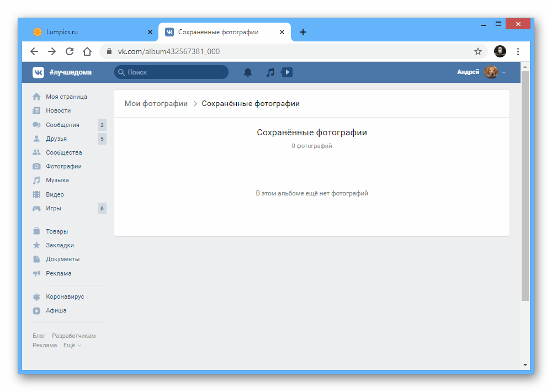Click the vertical page scrollbar

point(525,188)
